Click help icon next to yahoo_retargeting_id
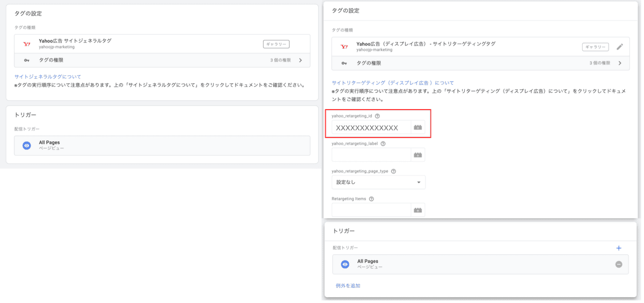Screen dimensions: 644x303 [377, 116]
